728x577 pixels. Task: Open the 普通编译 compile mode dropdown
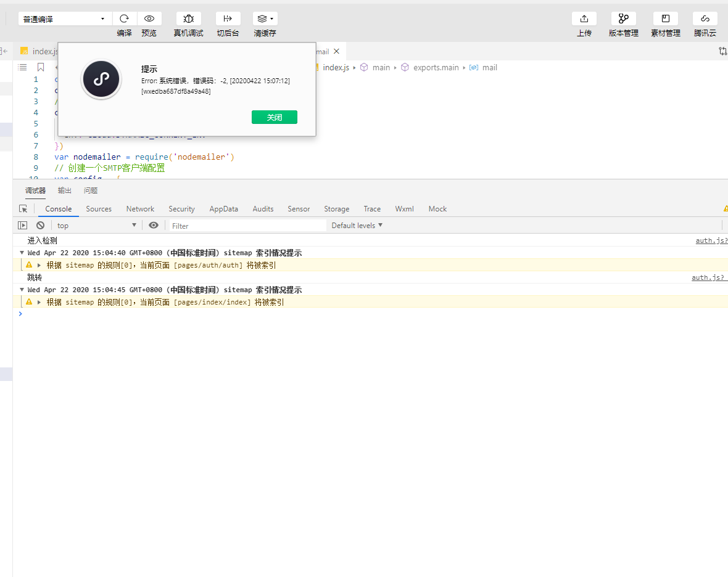(65, 19)
